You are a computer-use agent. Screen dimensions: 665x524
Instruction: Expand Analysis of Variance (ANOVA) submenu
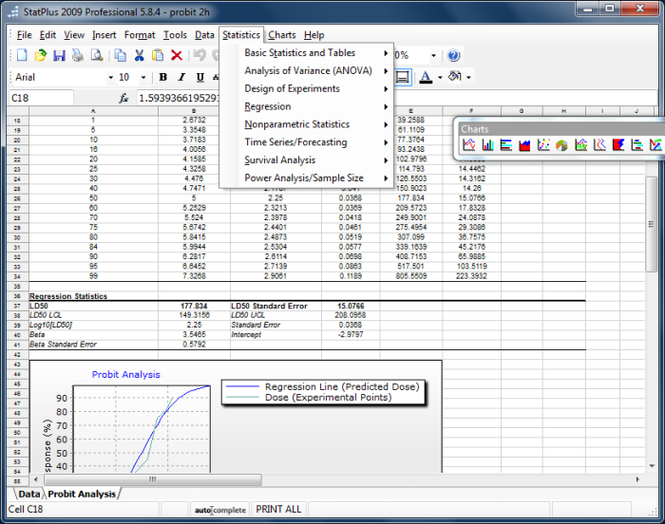pyautogui.click(x=306, y=71)
